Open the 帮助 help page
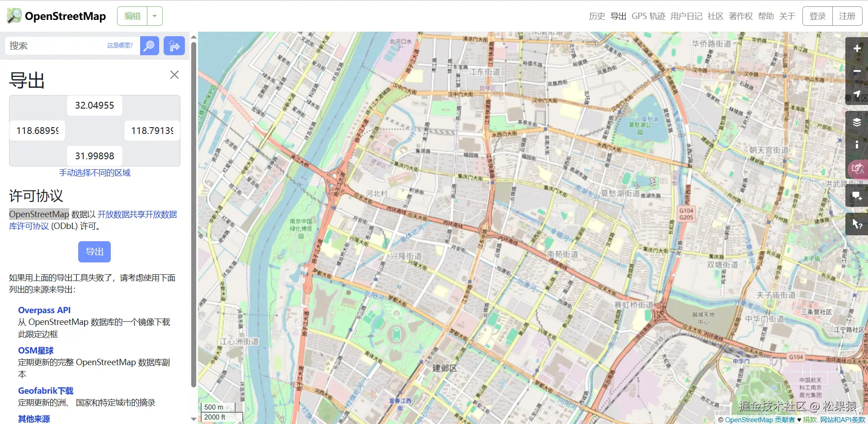The height and width of the screenshot is (424, 868). point(766,16)
